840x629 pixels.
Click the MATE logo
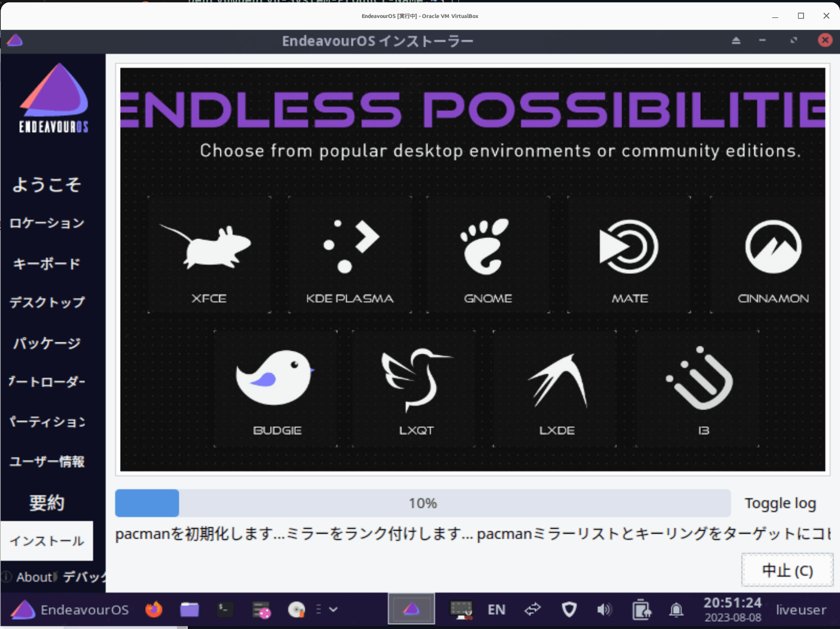point(629,246)
